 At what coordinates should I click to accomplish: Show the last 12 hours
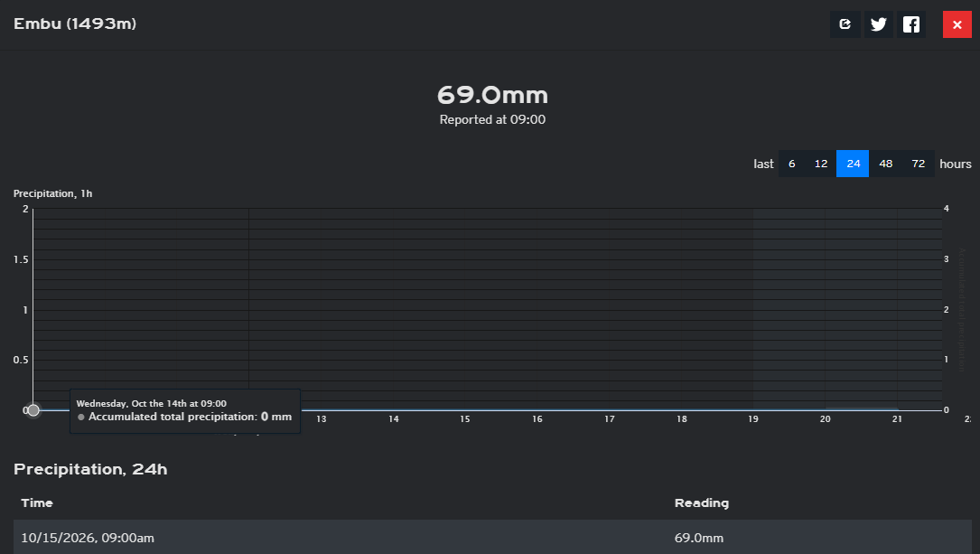tap(821, 164)
